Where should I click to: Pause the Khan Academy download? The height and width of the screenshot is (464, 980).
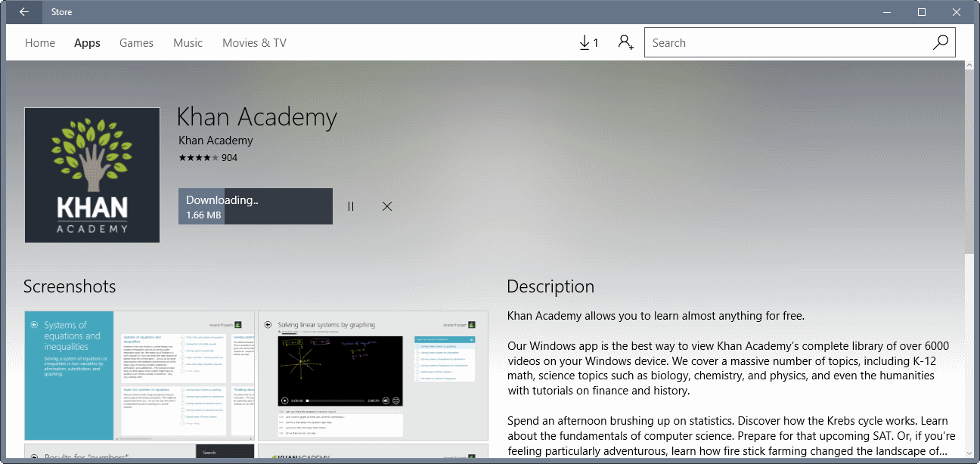350,206
